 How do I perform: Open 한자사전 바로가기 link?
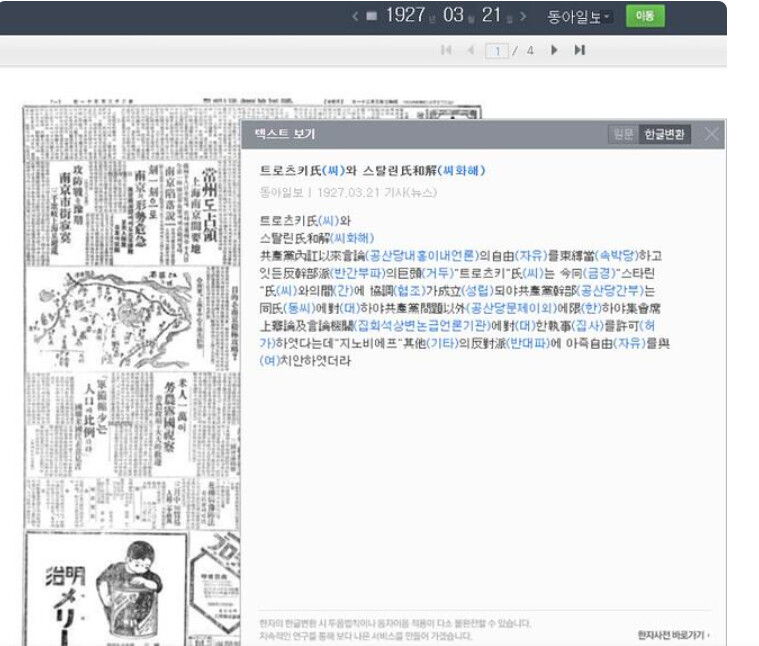click(x=674, y=635)
